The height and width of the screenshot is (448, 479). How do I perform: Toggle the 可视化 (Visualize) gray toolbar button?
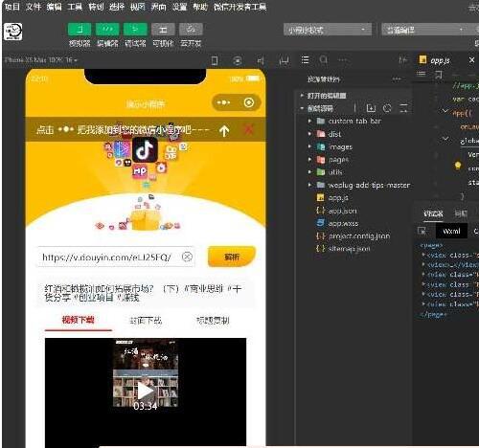coord(163,30)
